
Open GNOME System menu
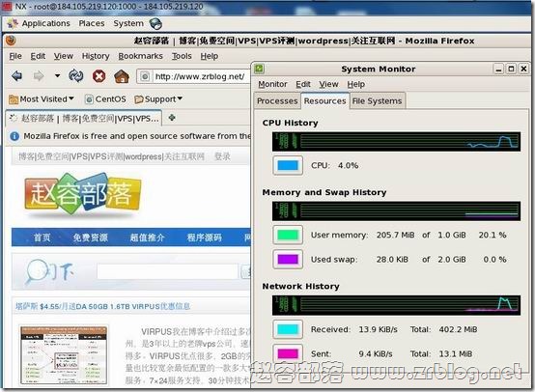coord(128,23)
